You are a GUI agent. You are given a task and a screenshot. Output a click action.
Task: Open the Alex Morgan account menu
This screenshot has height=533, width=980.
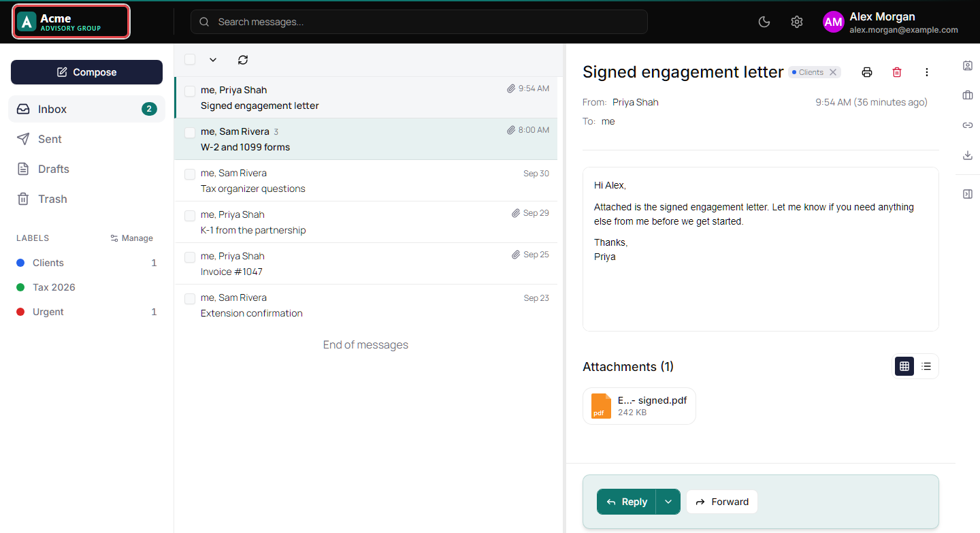coord(891,22)
